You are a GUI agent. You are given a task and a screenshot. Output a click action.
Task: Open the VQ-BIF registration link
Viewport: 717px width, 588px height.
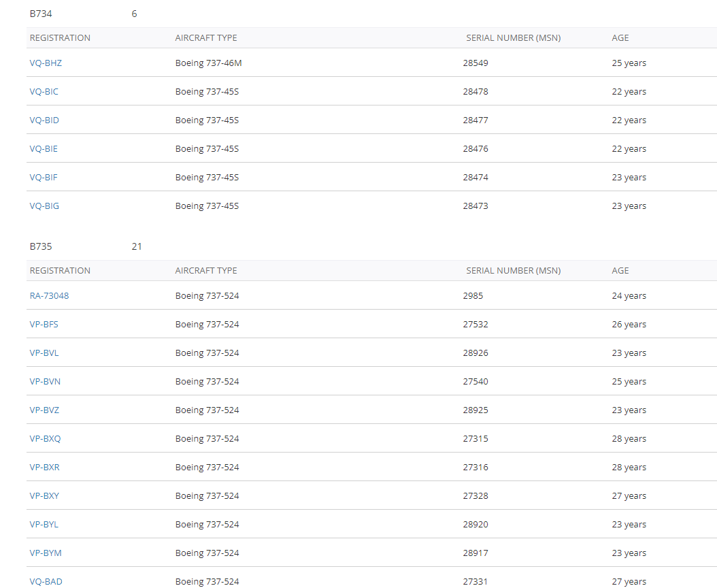pyautogui.click(x=44, y=178)
